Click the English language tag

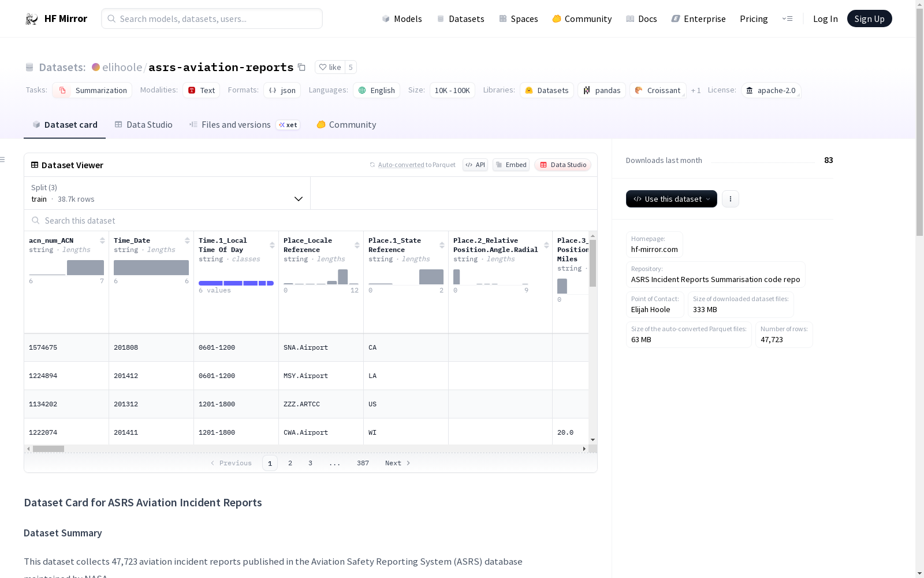pyautogui.click(x=377, y=90)
